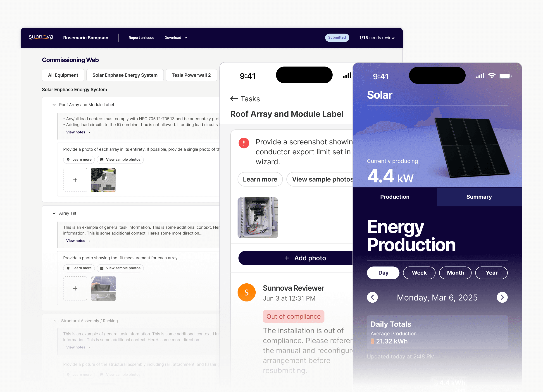Screen dimensions: 543x392
Task: Switch to the Production tab
Action: [395, 197]
